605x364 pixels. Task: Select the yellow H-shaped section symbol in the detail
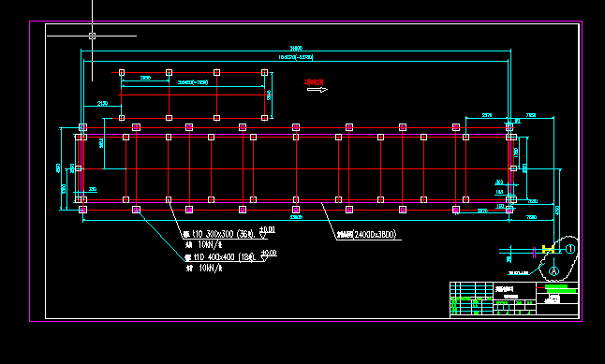tap(548, 249)
